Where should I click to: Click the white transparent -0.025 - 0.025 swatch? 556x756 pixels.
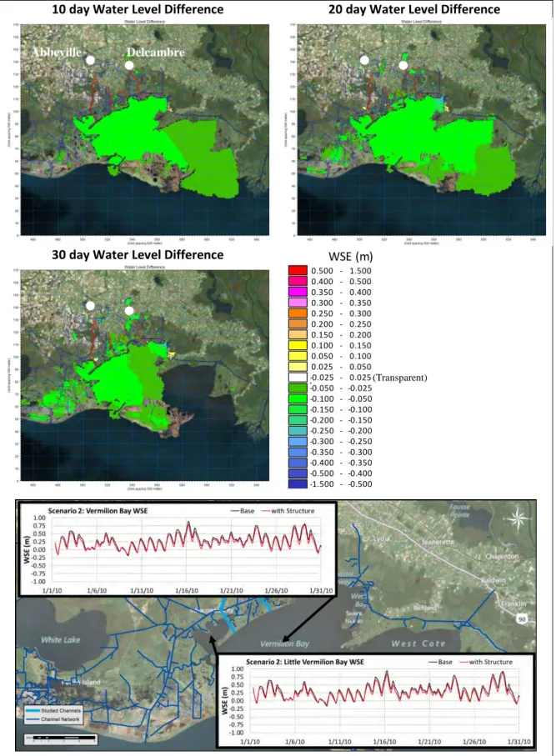(x=298, y=378)
